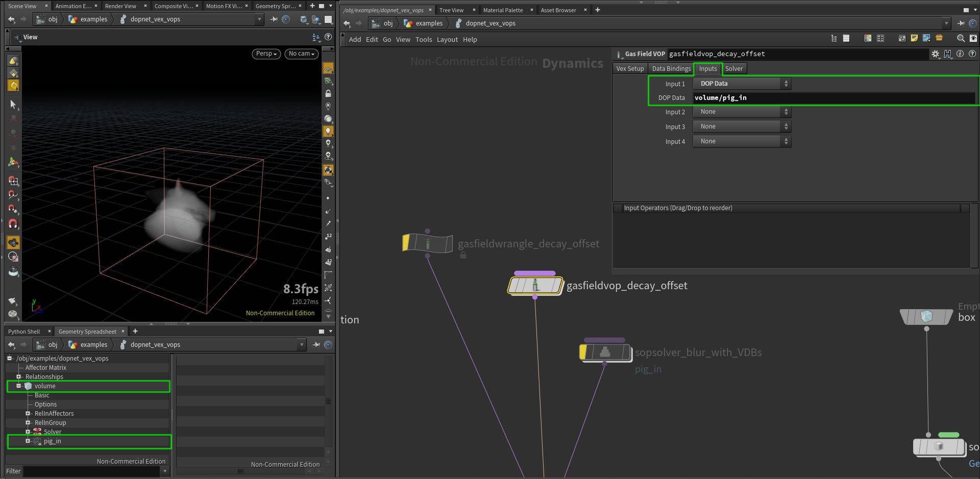Toggle the headlight bulb in viewport display options
The image size is (980, 479).
click(x=328, y=131)
